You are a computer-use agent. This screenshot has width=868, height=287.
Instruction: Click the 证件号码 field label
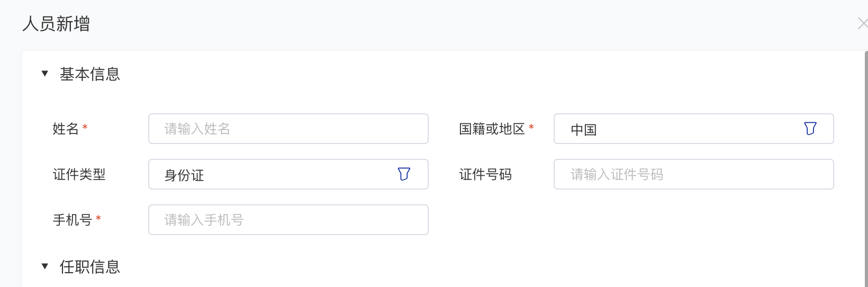click(485, 174)
